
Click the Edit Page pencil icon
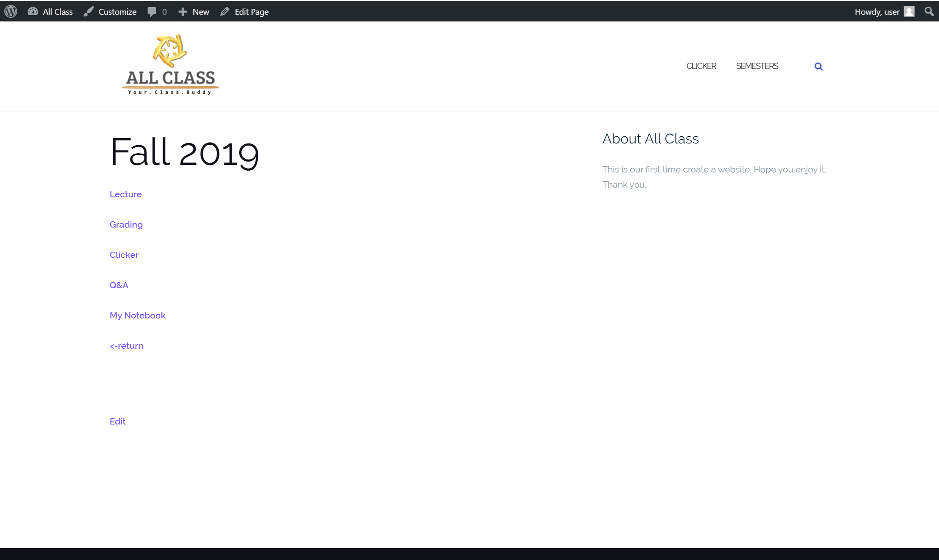point(225,11)
